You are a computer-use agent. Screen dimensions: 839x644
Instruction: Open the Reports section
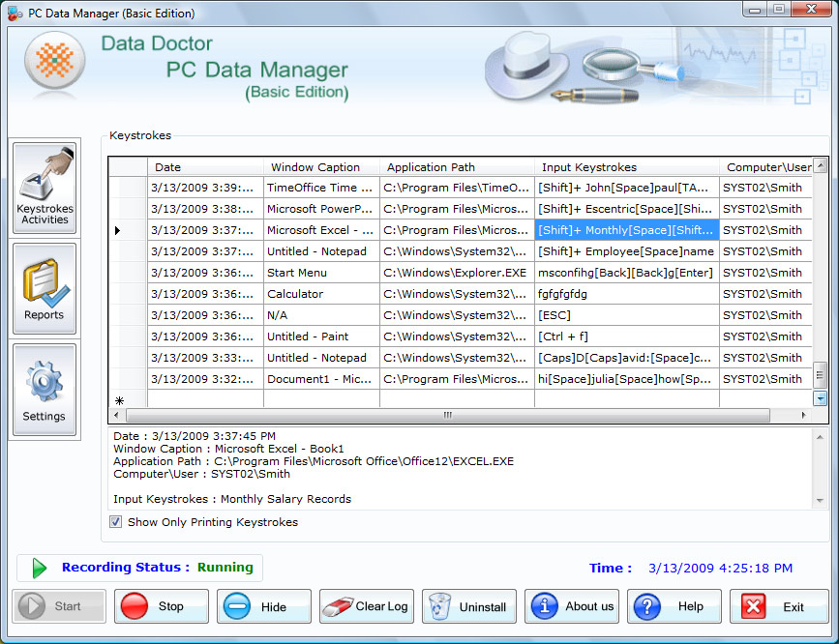45,288
